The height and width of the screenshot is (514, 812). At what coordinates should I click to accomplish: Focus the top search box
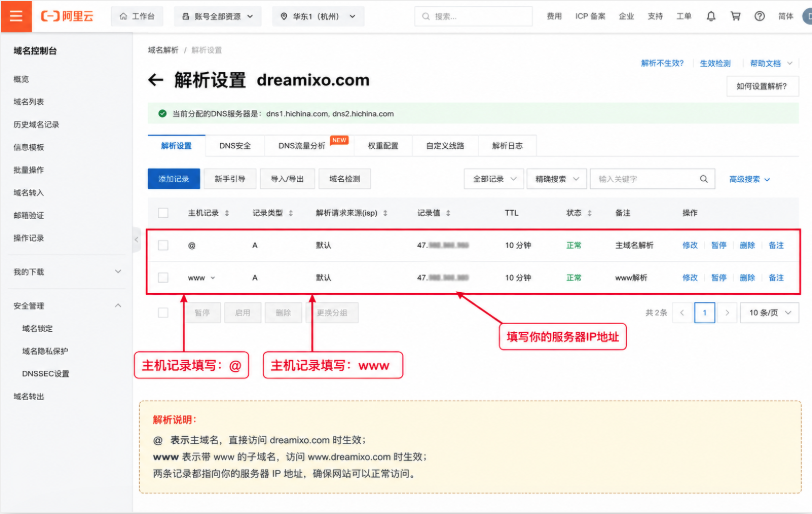pos(473,17)
